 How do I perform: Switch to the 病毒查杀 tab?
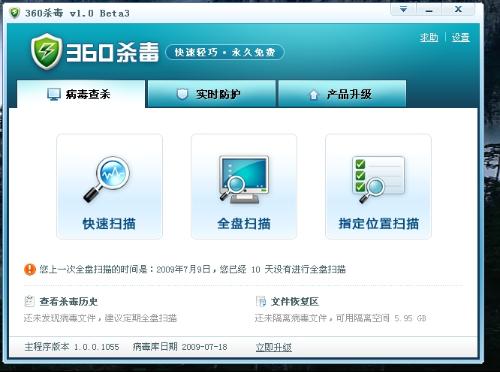pyautogui.click(x=81, y=94)
